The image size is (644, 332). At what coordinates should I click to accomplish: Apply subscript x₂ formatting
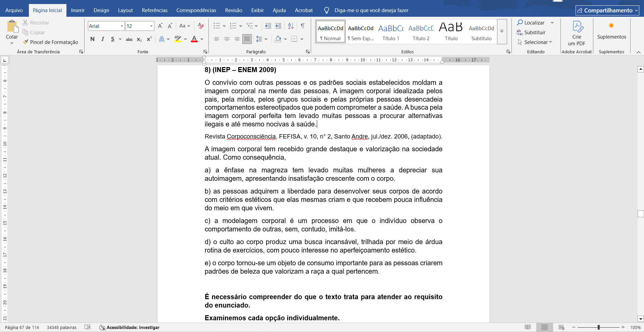[139, 39]
